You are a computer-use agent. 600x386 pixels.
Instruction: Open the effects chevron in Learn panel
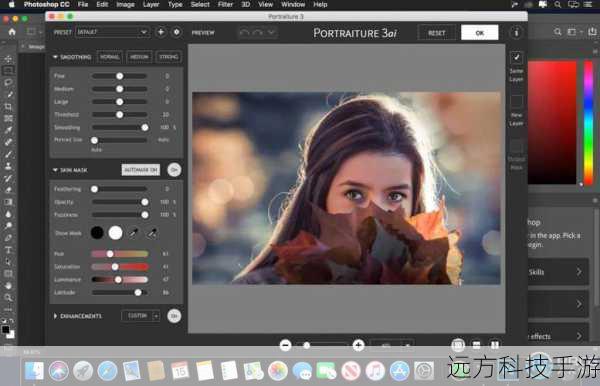pos(579,336)
